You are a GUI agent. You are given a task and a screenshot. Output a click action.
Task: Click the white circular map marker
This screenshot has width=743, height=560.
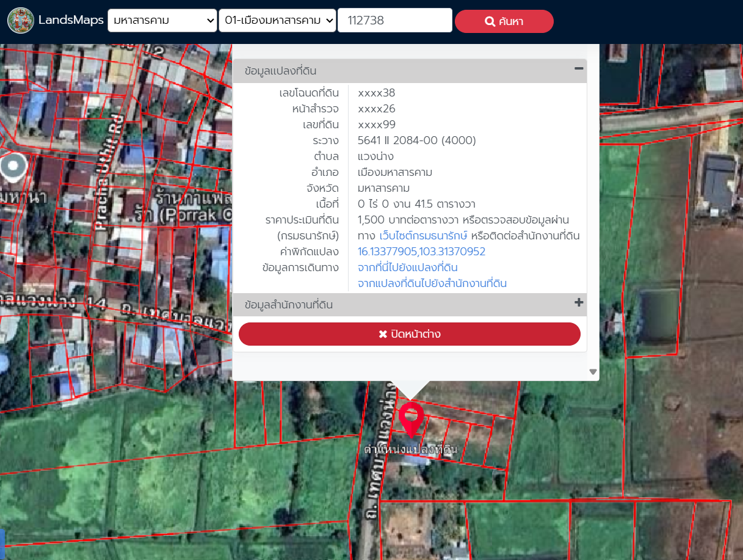(13, 166)
